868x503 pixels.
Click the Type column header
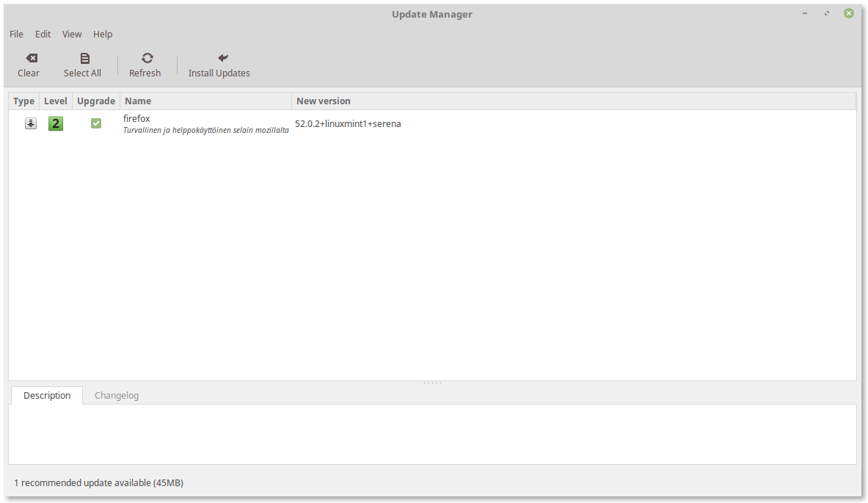click(24, 101)
